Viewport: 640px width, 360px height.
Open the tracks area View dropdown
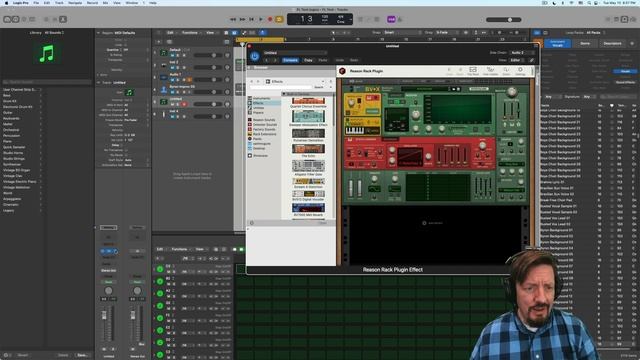pos(211,33)
